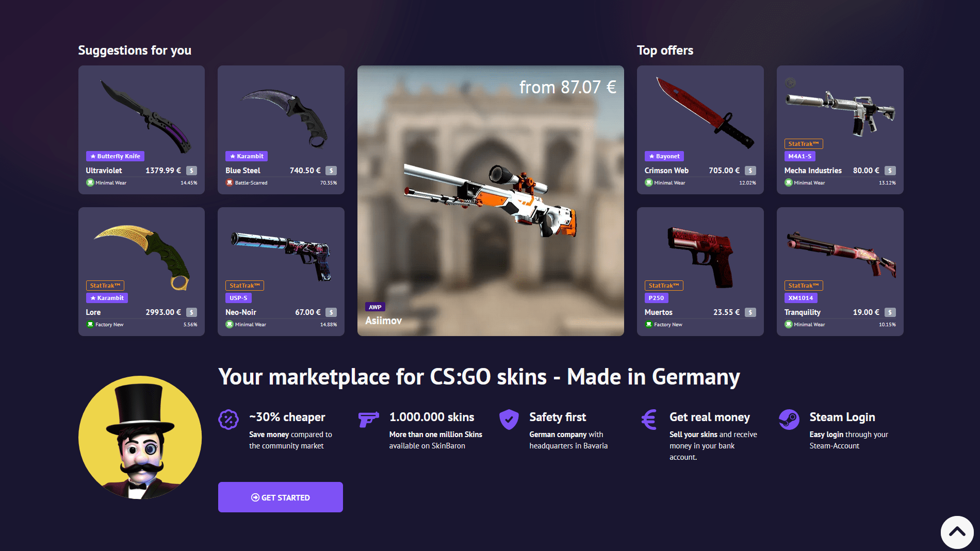Viewport: 980px width, 551px height.
Task: Click the dollar icon next to Blue Steel price
Action: coord(331,171)
